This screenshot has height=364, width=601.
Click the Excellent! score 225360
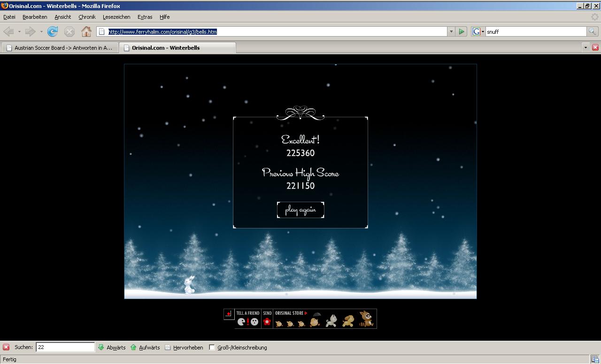(300, 153)
